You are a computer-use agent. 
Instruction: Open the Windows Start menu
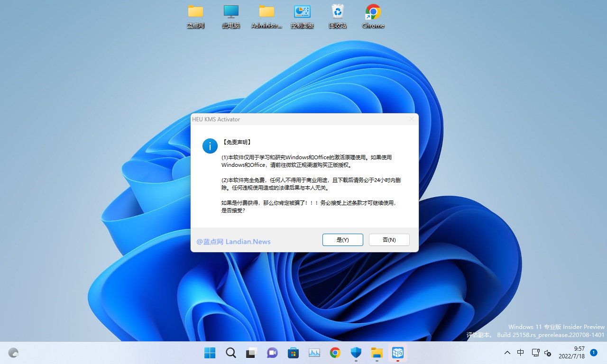[x=210, y=353]
